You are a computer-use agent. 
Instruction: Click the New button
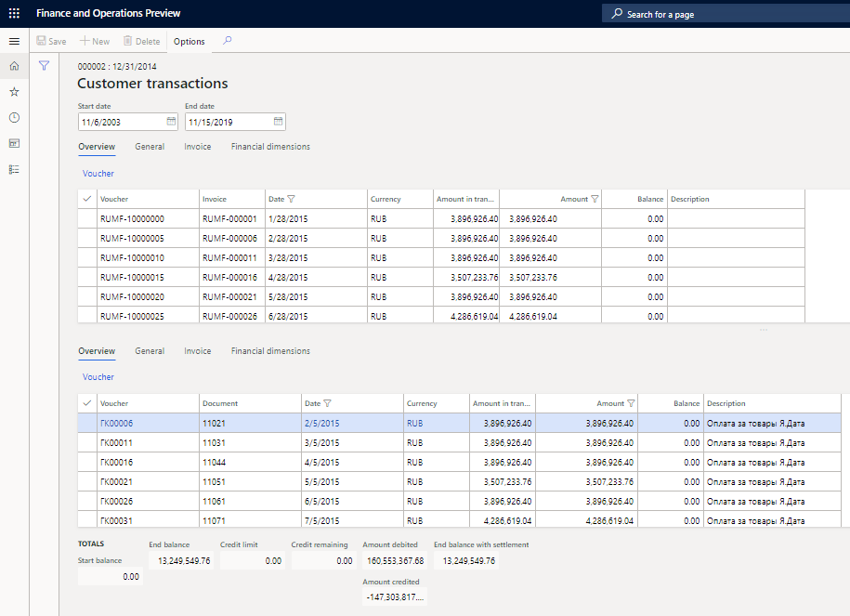click(x=94, y=42)
